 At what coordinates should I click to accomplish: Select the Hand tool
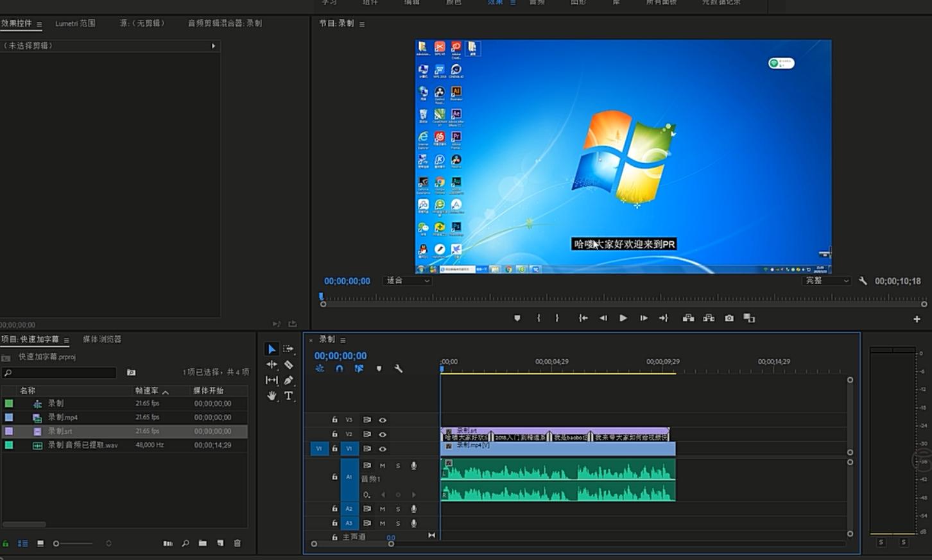(x=272, y=396)
